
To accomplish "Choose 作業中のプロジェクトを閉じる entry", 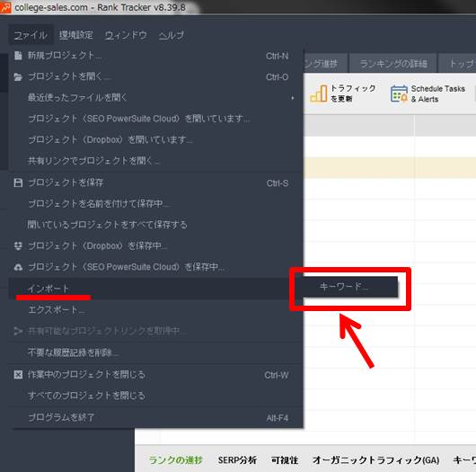I will tap(155, 375).
